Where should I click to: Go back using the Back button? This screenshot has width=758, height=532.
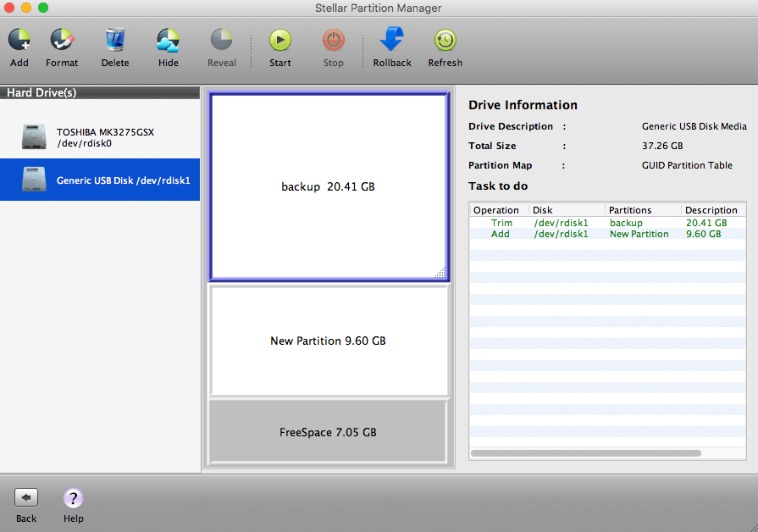click(x=26, y=498)
